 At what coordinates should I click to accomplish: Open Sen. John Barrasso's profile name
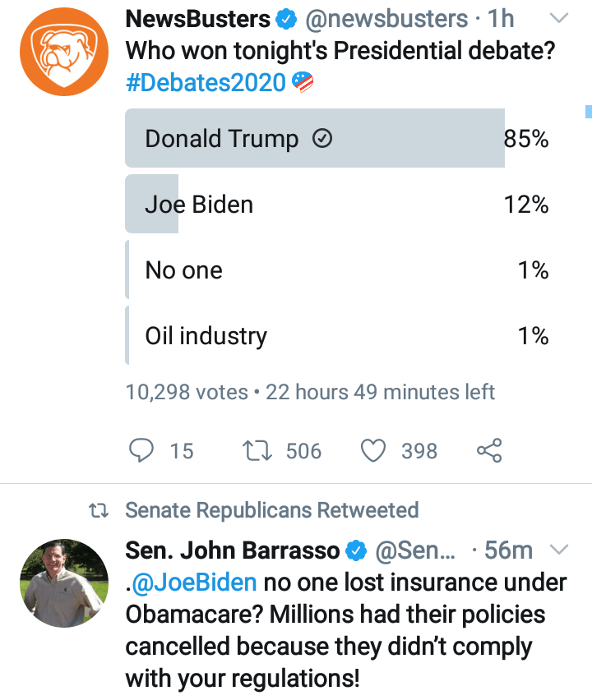tap(232, 550)
